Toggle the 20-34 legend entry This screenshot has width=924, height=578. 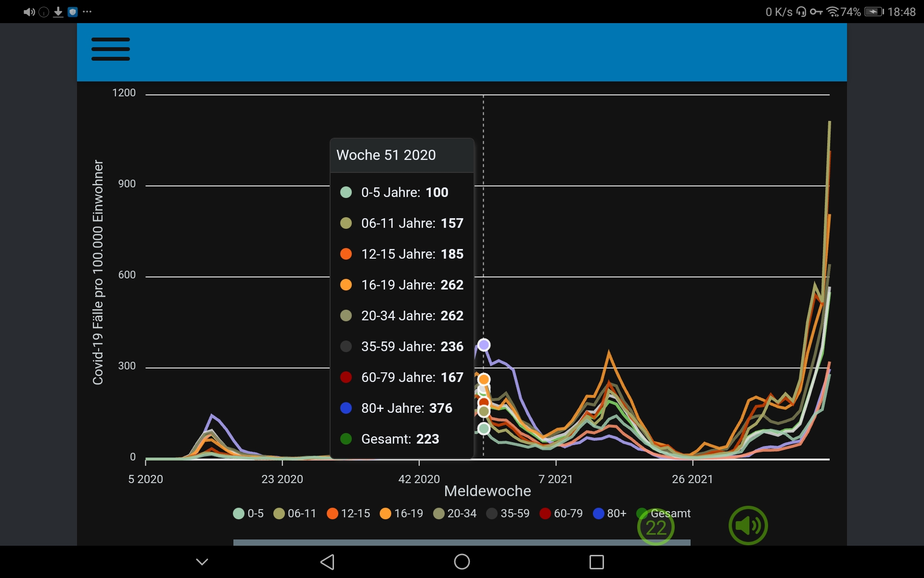coord(455,513)
